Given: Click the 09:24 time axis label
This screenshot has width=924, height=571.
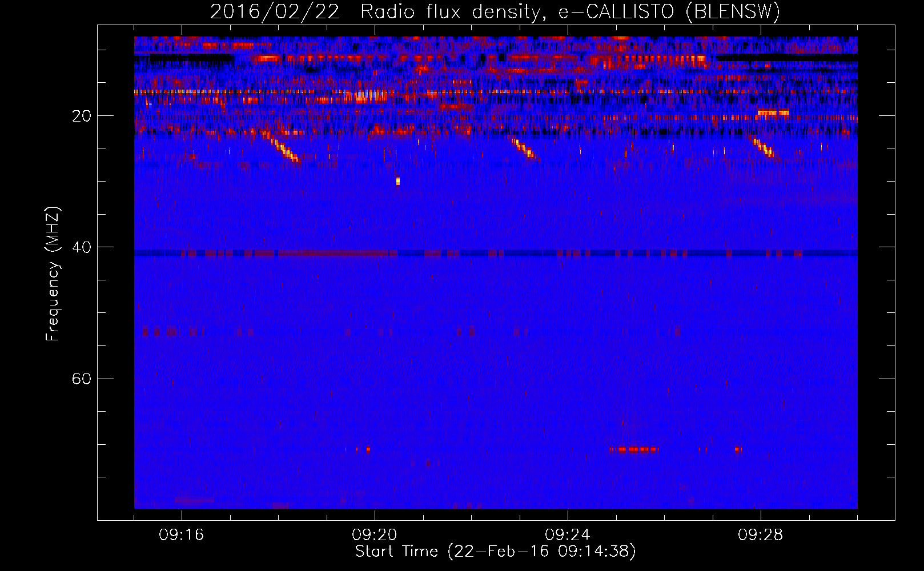Looking at the screenshot, I should (568, 535).
